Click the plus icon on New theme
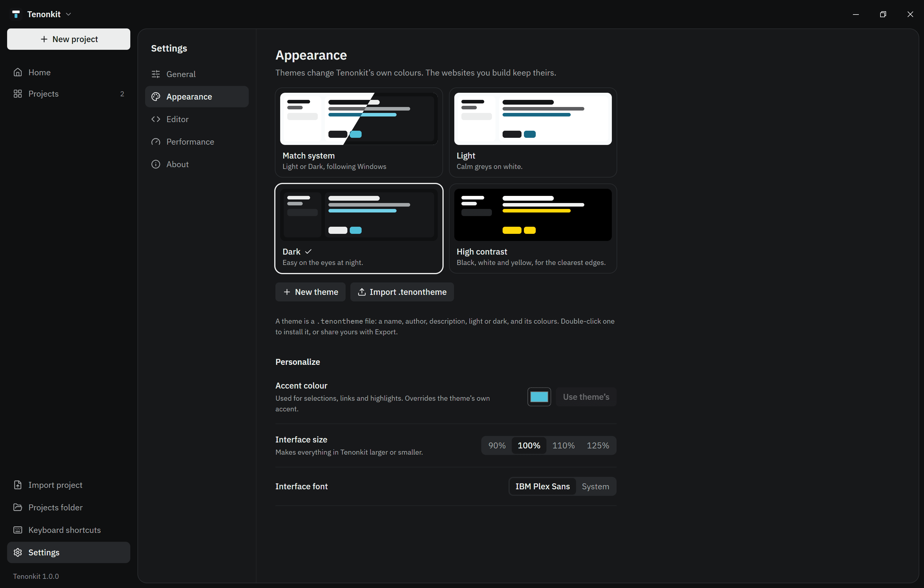This screenshot has width=924, height=588. click(287, 292)
